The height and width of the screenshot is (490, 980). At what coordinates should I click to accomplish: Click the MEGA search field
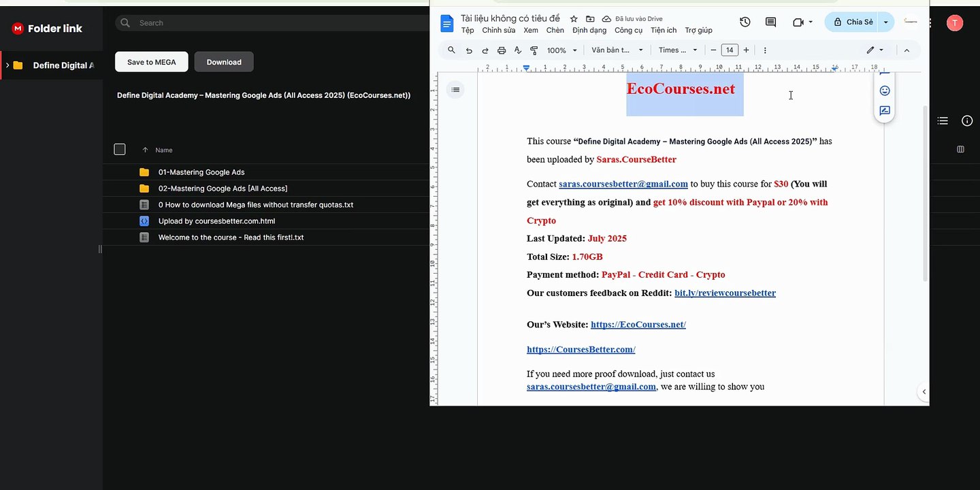[272, 22]
